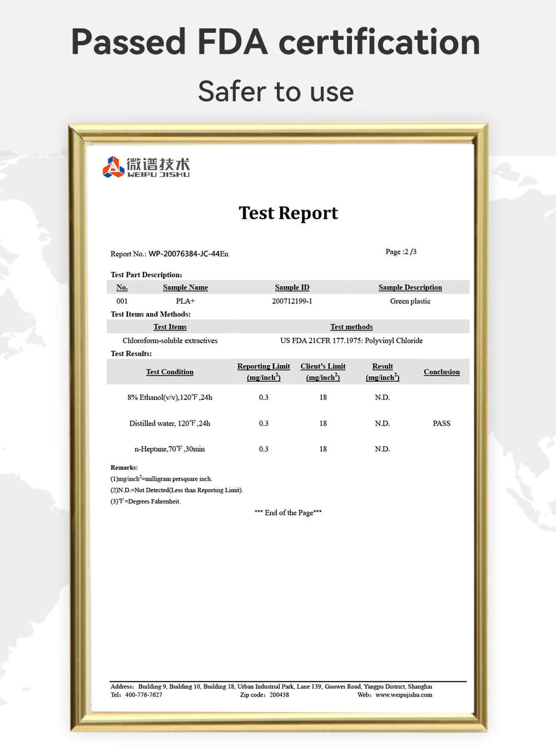Click the Weipu Jishu logo icon
The image size is (556, 756).
[113, 167]
